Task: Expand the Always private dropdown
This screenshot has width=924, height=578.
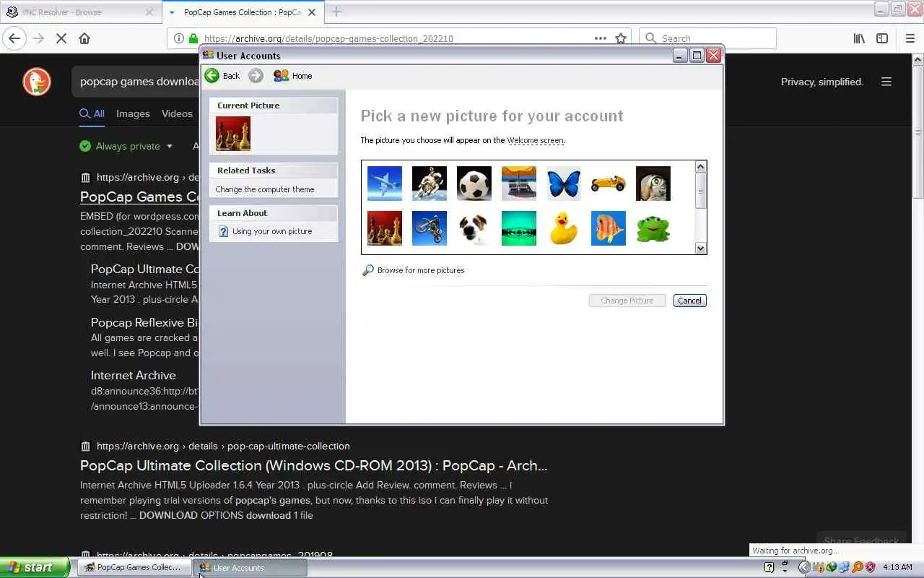Action: pyautogui.click(x=126, y=146)
